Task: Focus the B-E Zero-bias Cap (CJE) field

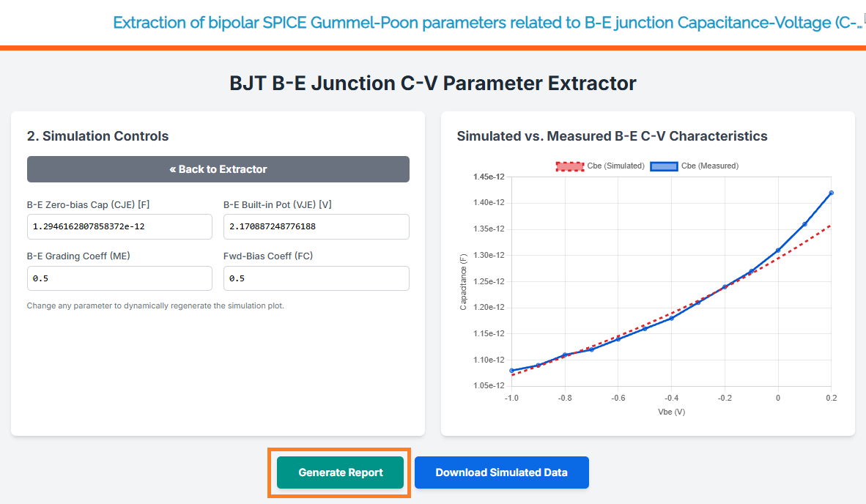Action: tap(119, 226)
